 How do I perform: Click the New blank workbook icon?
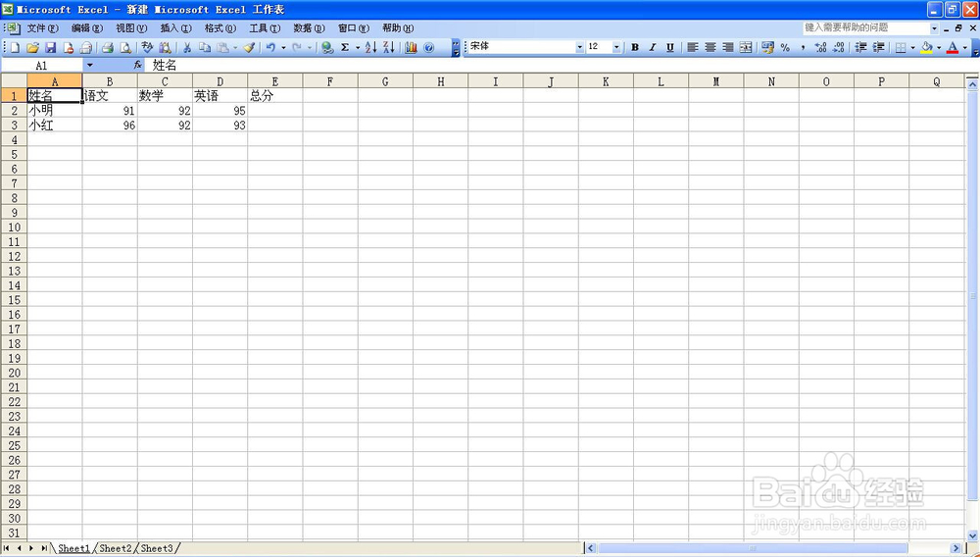coord(15,47)
